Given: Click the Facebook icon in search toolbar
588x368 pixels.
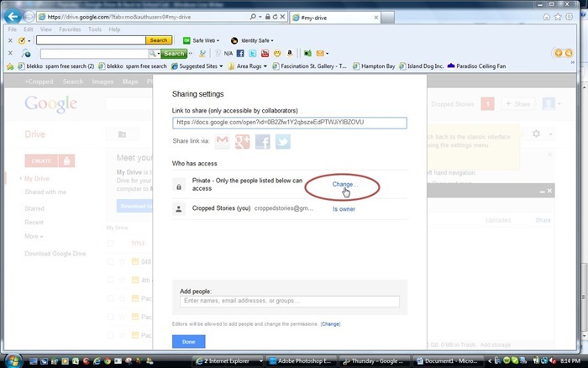Looking at the screenshot, I should pyautogui.click(x=240, y=53).
